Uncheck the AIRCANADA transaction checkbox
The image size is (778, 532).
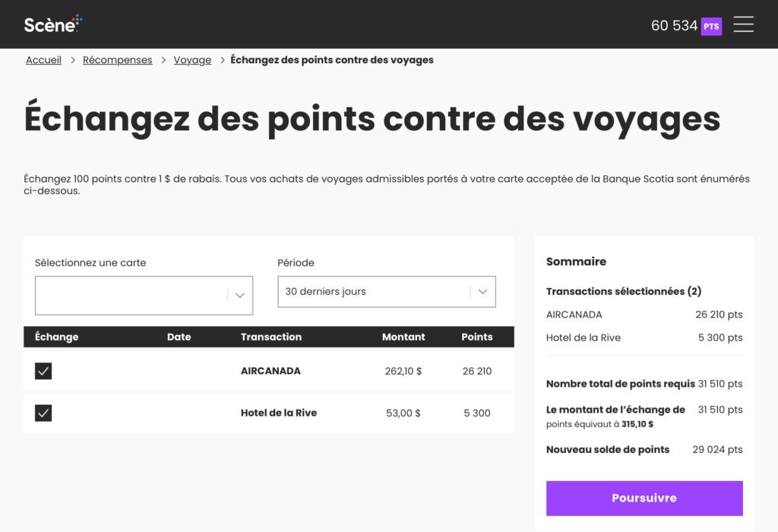point(43,370)
